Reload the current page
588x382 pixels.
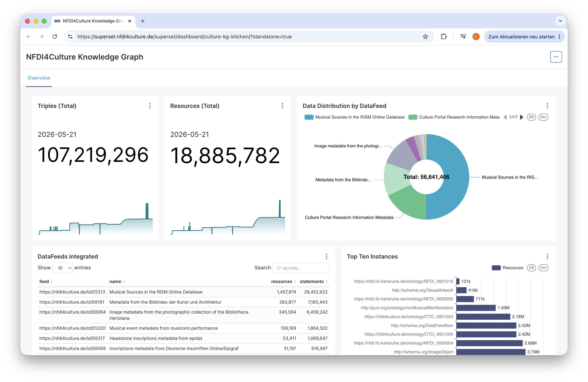point(55,37)
